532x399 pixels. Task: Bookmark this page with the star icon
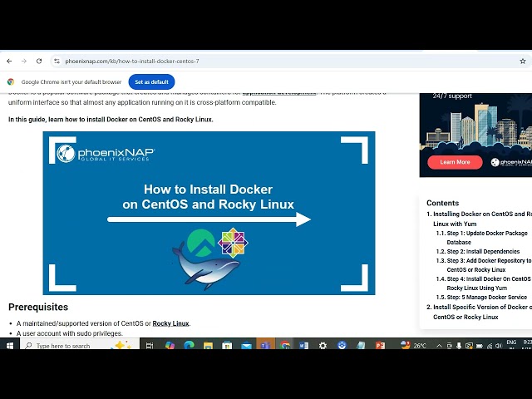click(x=523, y=61)
